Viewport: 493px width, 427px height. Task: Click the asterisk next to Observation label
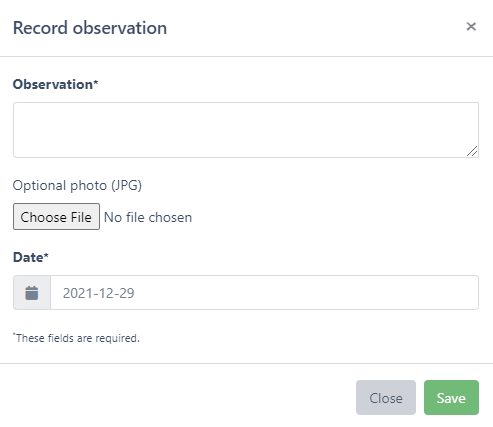(96, 82)
